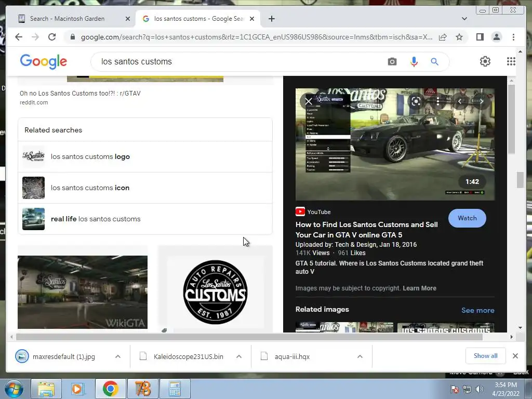The height and width of the screenshot is (399, 532).
Task: Click preview panel vertical scrollbar thumb
Action: (512, 119)
